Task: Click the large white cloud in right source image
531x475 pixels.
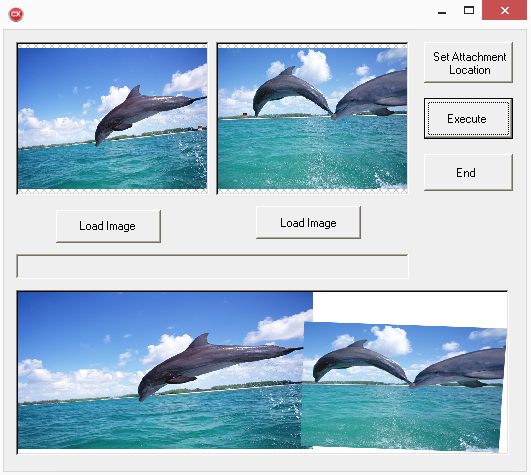Action: (313, 66)
